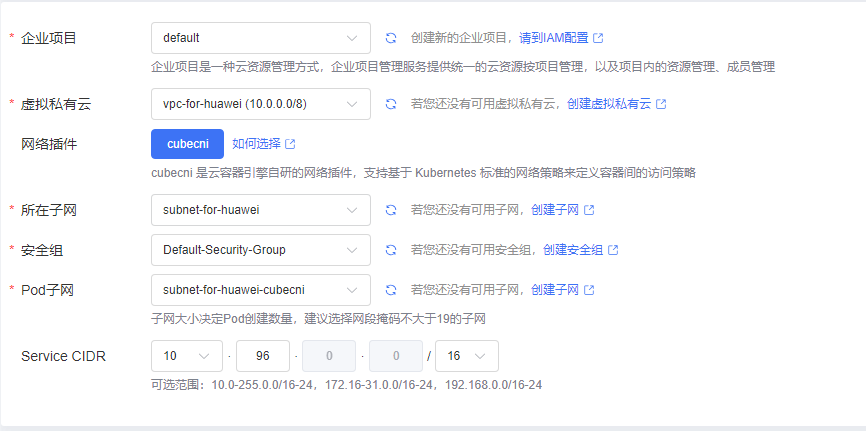Click the hint text starting 可选范围：10.0-255.0.0/16-24

click(347, 385)
